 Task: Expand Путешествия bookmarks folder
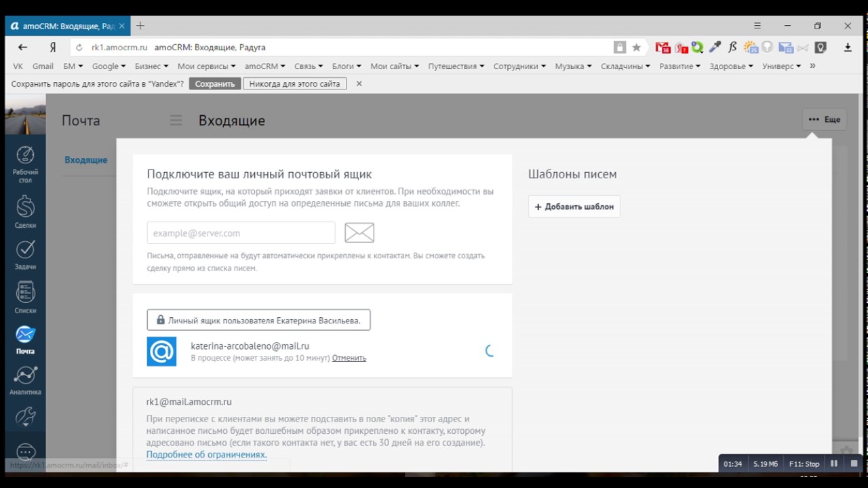coord(456,66)
